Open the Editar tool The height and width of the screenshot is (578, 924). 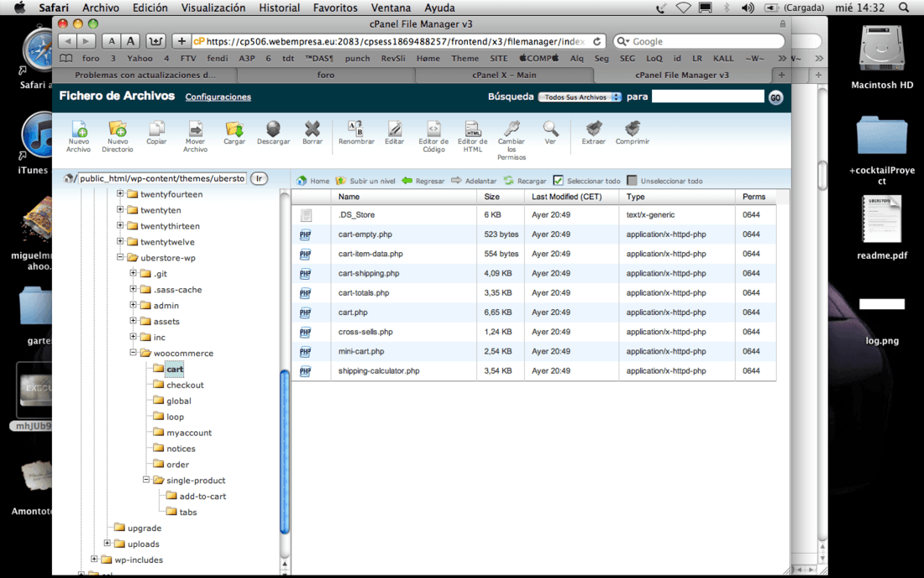pyautogui.click(x=394, y=133)
